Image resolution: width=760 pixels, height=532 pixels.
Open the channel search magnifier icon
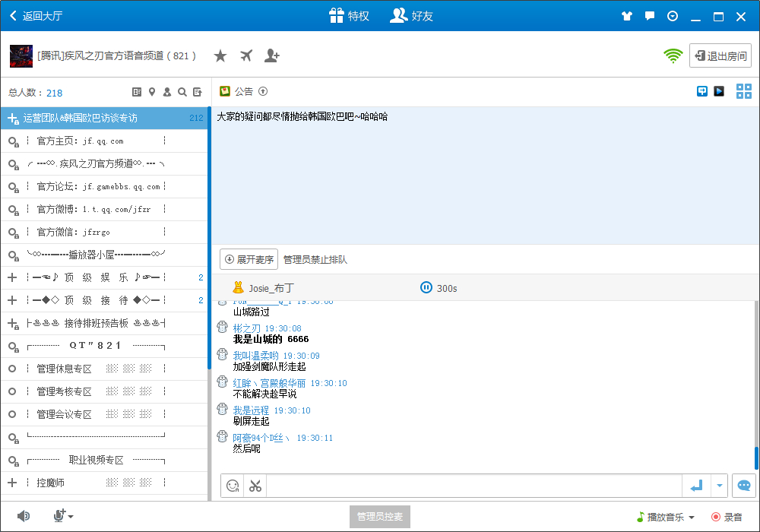point(182,92)
